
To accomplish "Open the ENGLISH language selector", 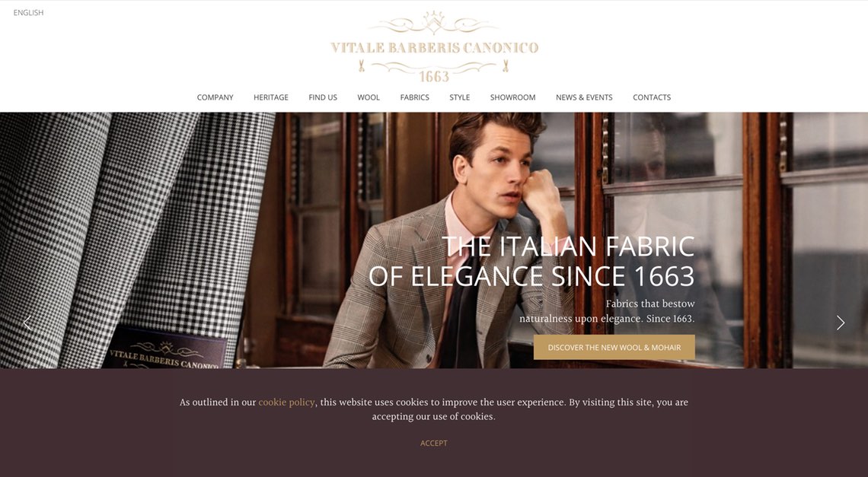I will (28, 12).
